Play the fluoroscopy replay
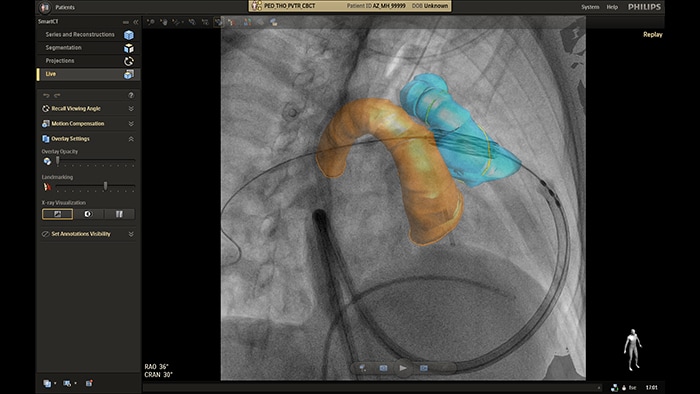Viewport: 700px width, 394px height. click(403, 368)
